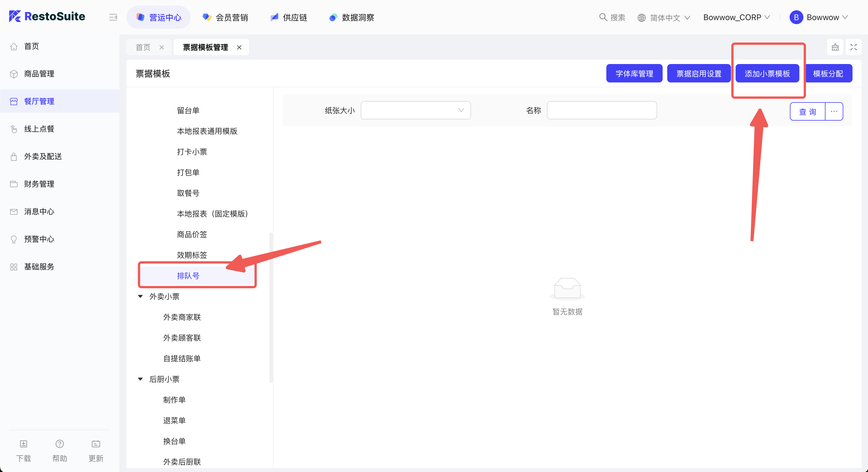Collapse the sidebar menu icon
Viewport: 868px width, 472px height.
[113, 17]
